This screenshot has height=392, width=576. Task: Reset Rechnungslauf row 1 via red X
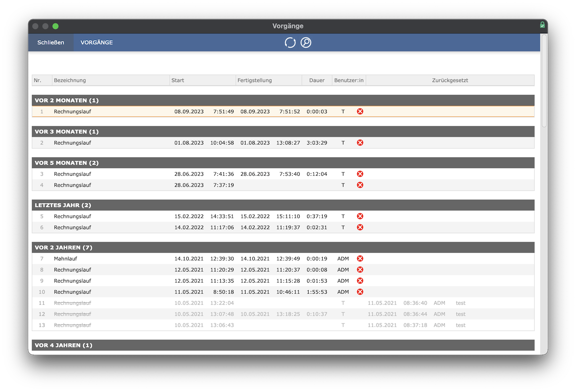360,111
